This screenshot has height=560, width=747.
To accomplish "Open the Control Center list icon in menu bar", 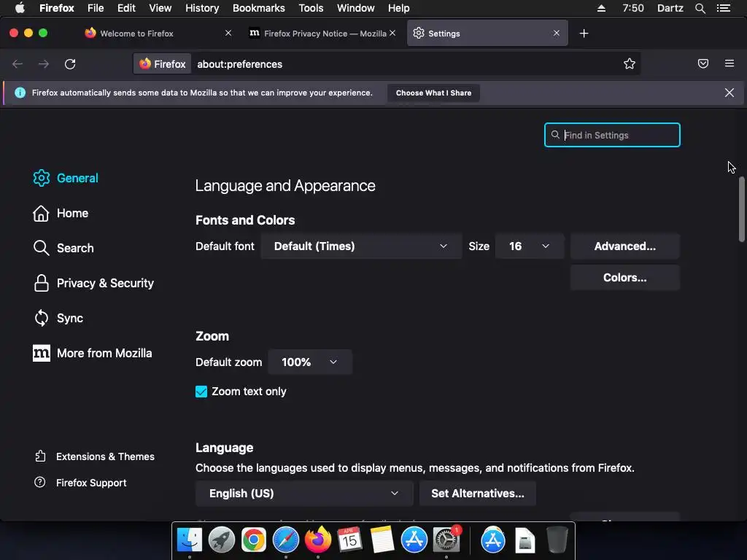I will pyautogui.click(x=724, y=8).
